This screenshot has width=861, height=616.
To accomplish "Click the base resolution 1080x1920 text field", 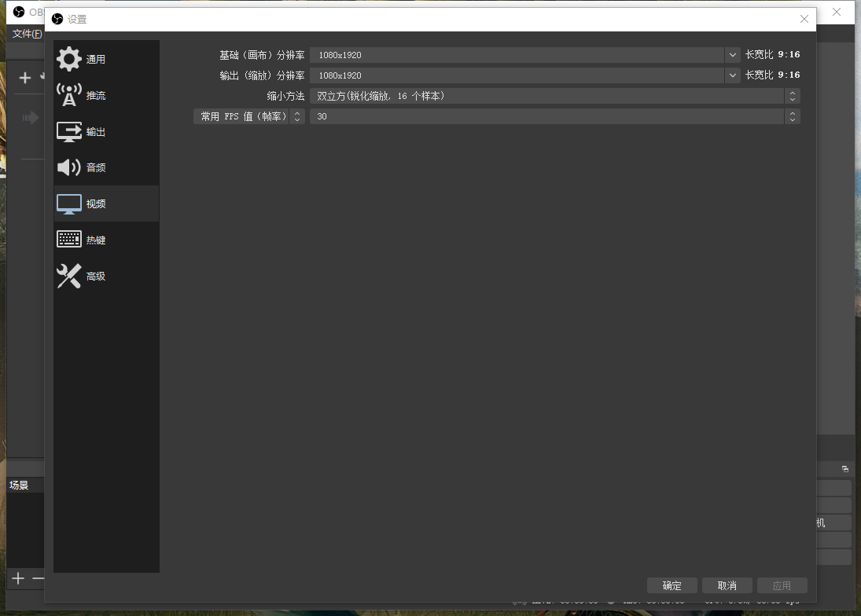I will (x=517, y=55).
